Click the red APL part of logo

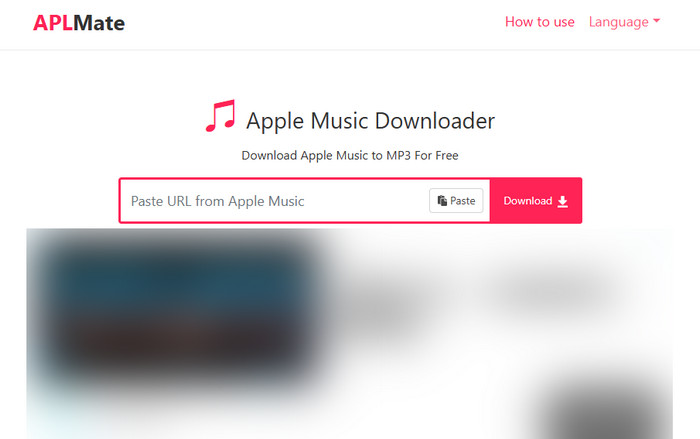(x=53, y=23)
